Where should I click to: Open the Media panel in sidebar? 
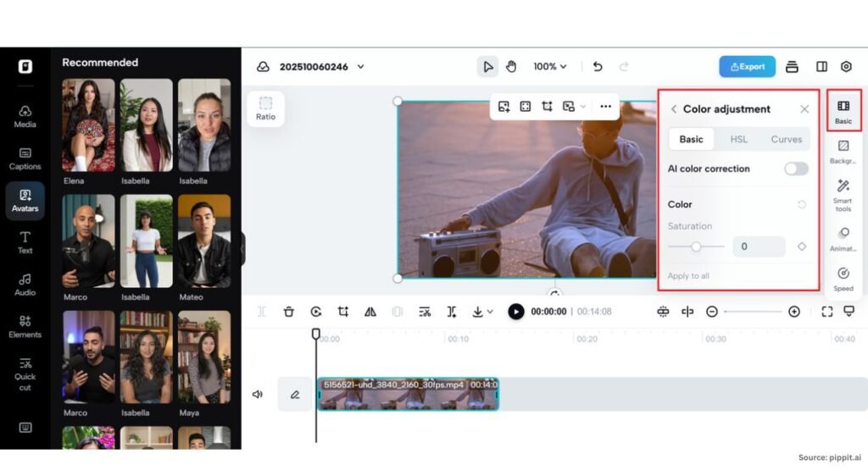click(25, 116)
